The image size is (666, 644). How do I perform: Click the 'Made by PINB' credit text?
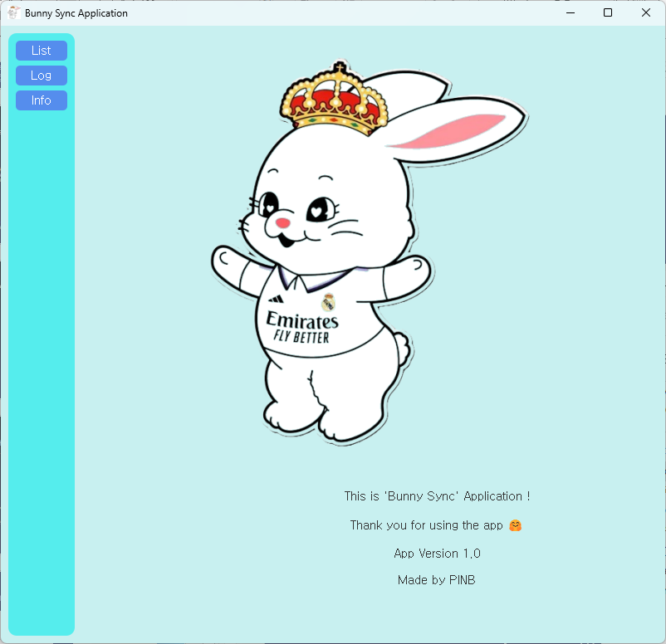click(437, 580)
